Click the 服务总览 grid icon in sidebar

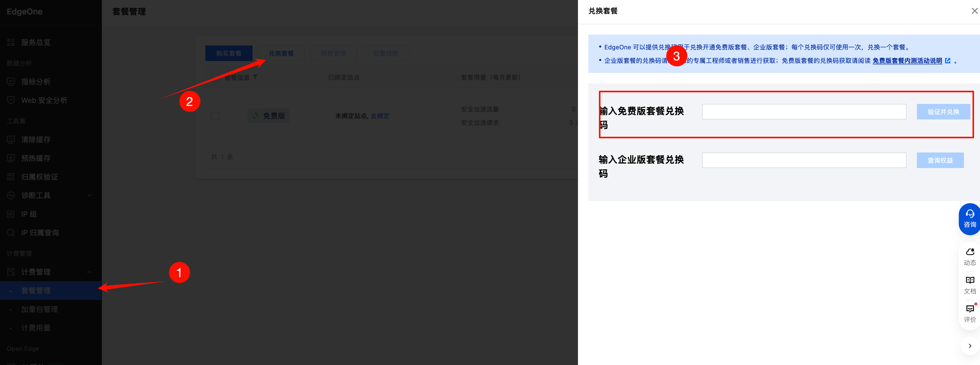click(11, 42)
